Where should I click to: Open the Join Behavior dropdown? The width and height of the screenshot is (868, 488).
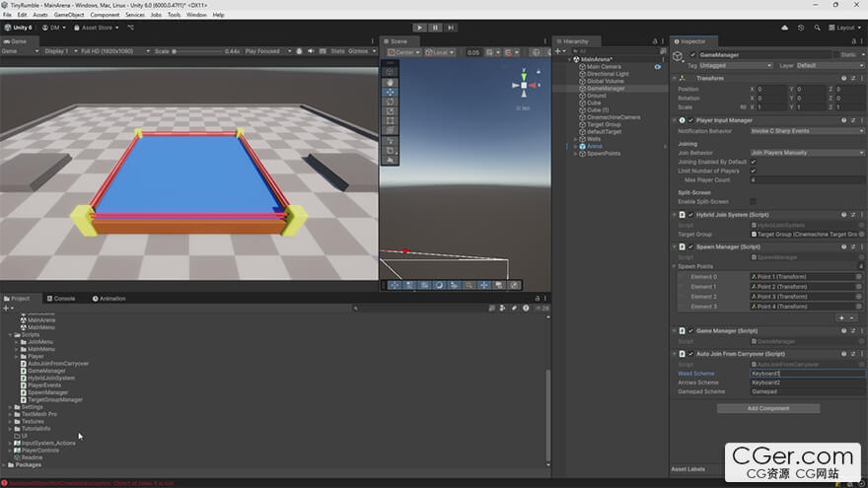point(806,153)
